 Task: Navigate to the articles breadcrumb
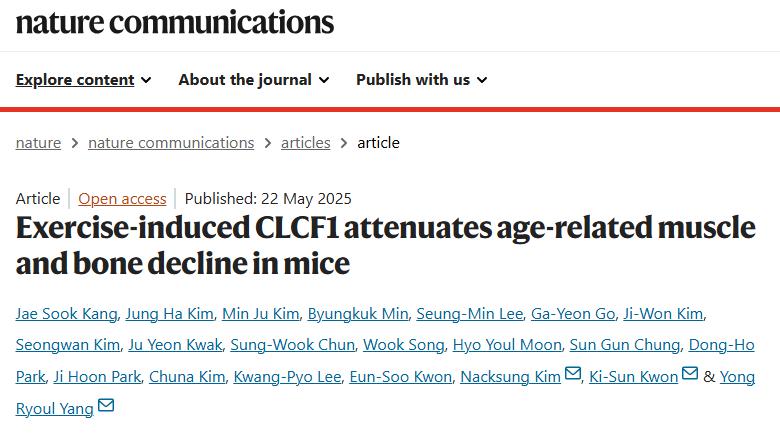(x=305, y=143)
